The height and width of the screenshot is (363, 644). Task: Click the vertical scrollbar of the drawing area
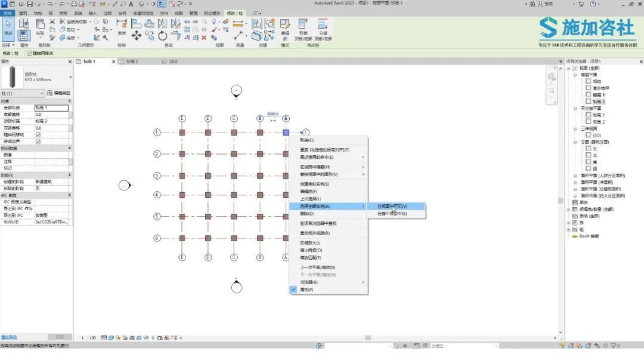[560, 200]
